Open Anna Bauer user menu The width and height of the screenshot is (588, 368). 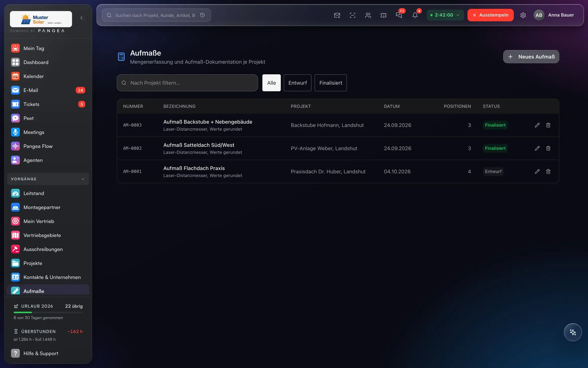tap(554, 15)
